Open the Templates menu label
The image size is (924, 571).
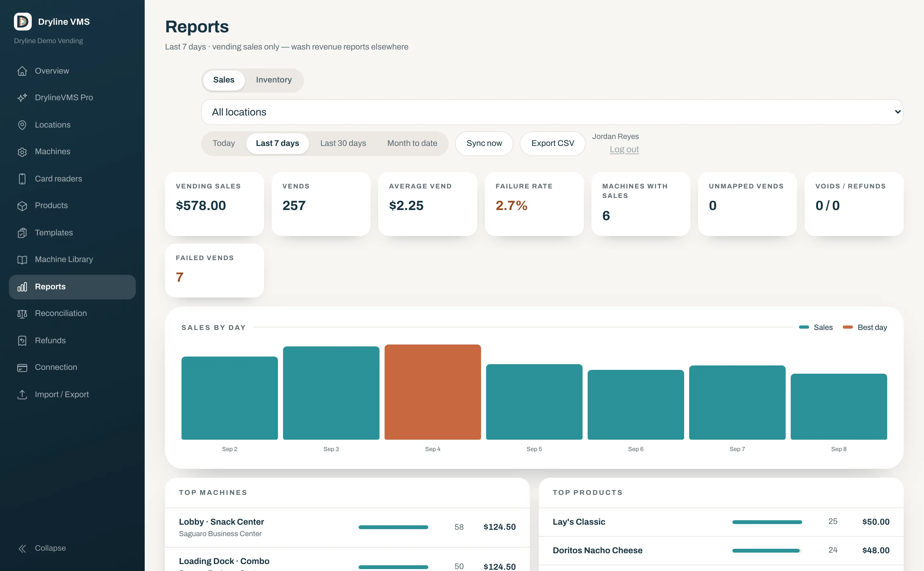coord(54,233)
